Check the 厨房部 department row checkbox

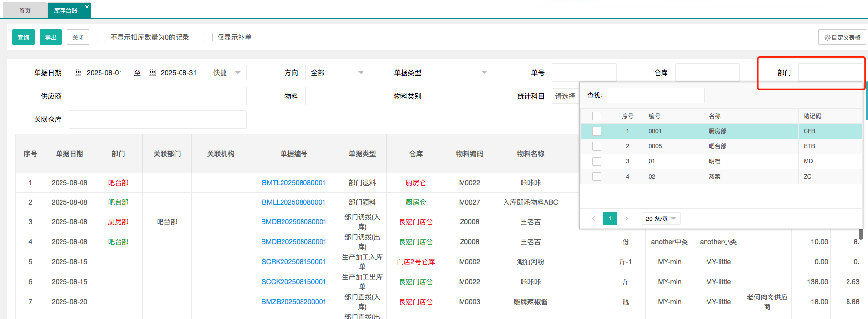596,131
